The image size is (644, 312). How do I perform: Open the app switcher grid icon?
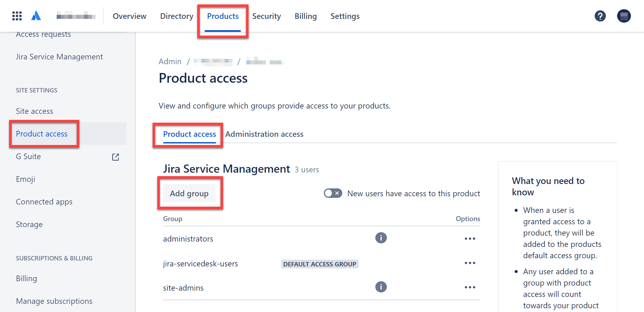[17, 16]
